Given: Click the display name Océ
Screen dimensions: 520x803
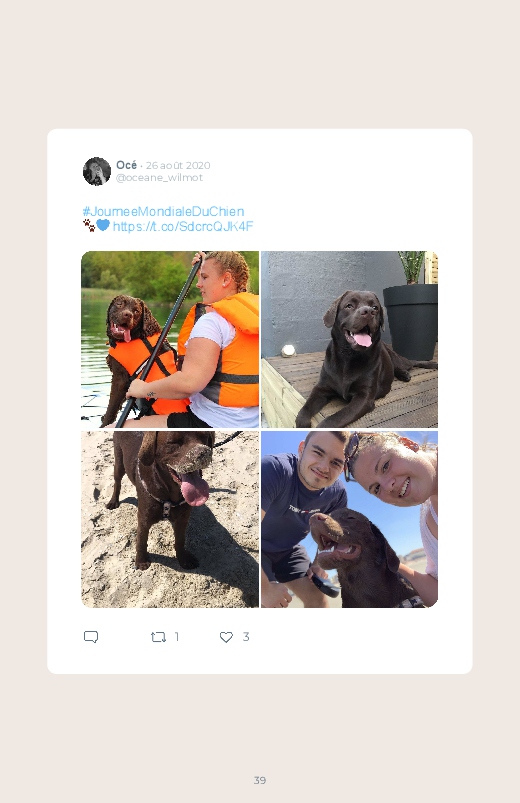Looking at the screenshot, I should (127, 165).
